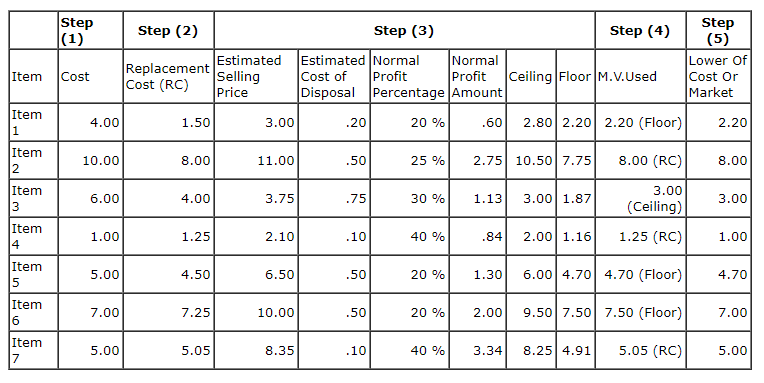Click the Estimated Selling Price header
This screenshot has height=383, width=764.
pyautogui.click(x=256, y=77)
